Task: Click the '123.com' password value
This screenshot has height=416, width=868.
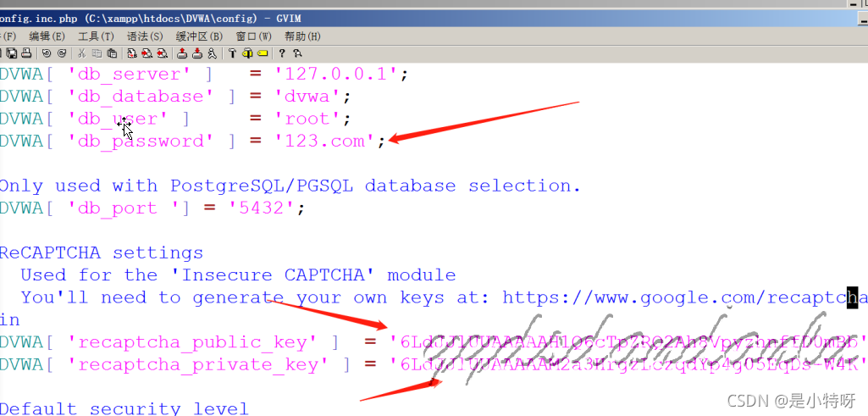Action: point(325,141)
